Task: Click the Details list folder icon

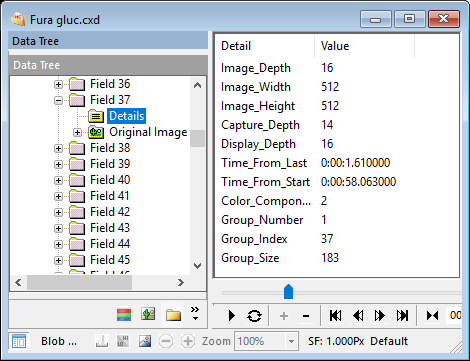Action: [x=96, y=116]
